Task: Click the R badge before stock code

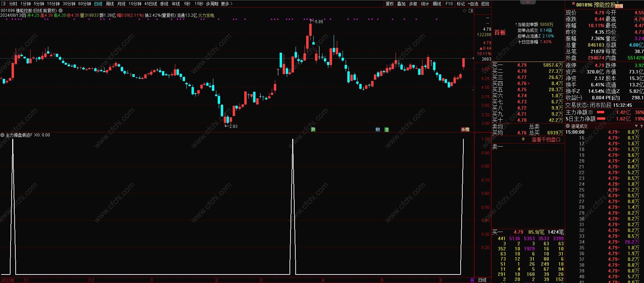Action: [574, 4]
